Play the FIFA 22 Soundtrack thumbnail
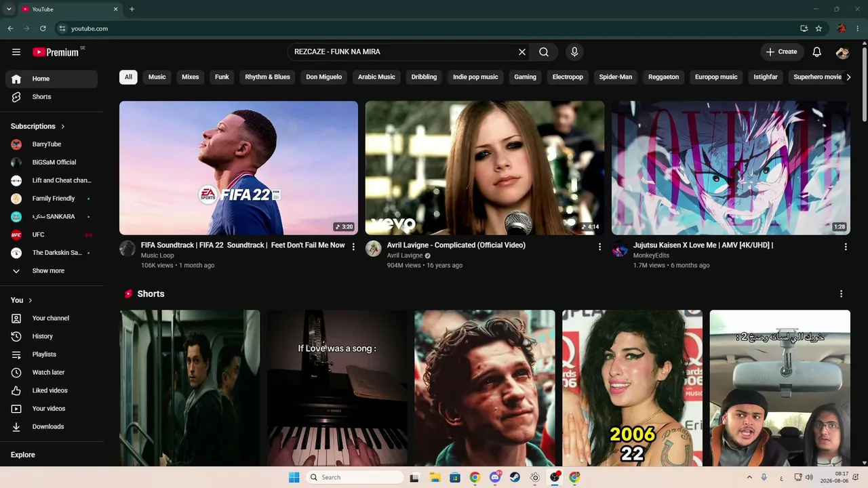 pos(239,168)
